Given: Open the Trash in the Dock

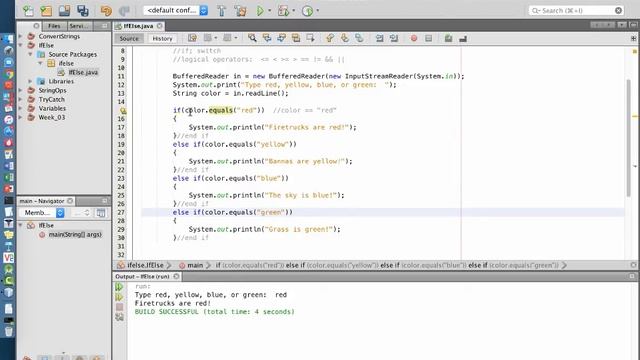Looking at the screenshot, I should point(9,331).
